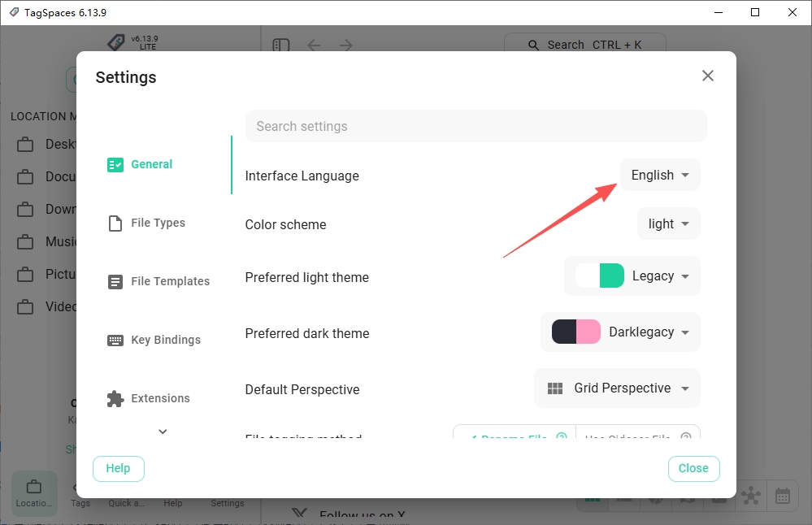Click the Darklegacy theme color swatch
This screenshot has height=525, width=812.
575,332
